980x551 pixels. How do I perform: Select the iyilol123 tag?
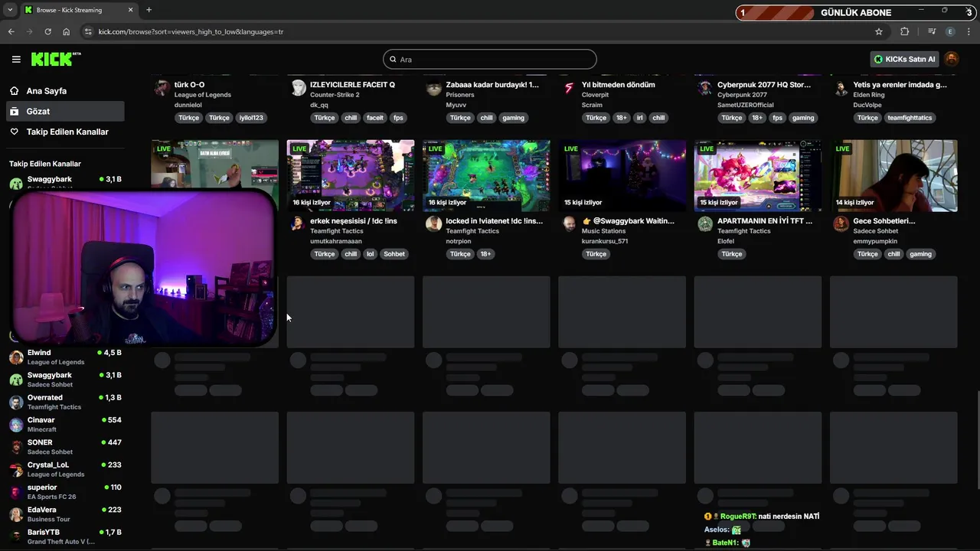click(x=251, y=118)
